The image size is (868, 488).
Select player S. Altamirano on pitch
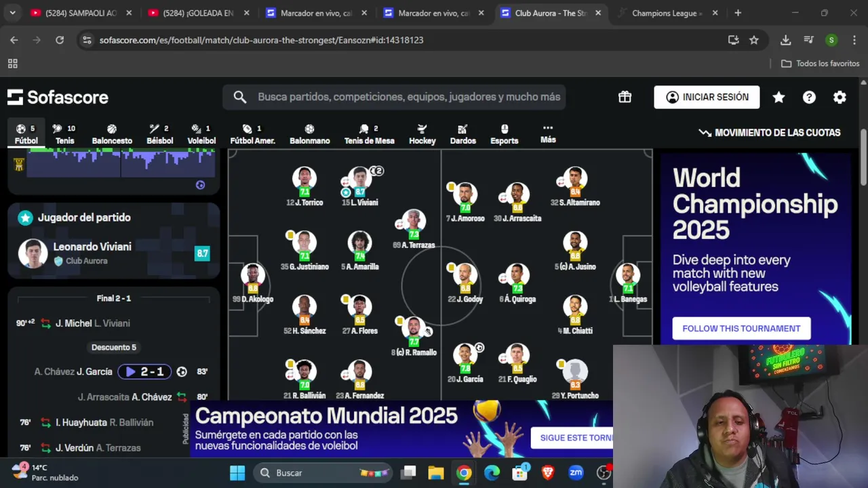(575, 186)
